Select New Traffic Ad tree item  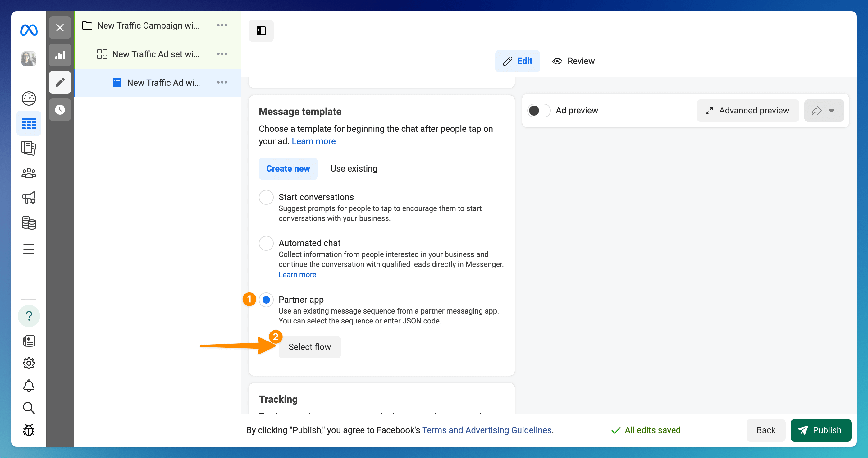coord(163,83)
